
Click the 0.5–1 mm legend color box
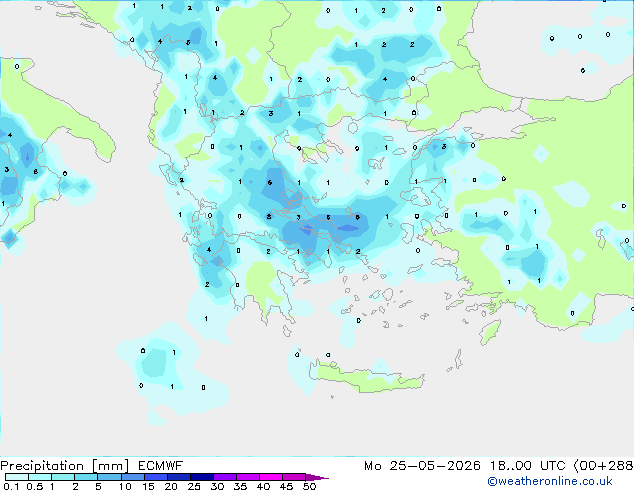tap(40, 477)
